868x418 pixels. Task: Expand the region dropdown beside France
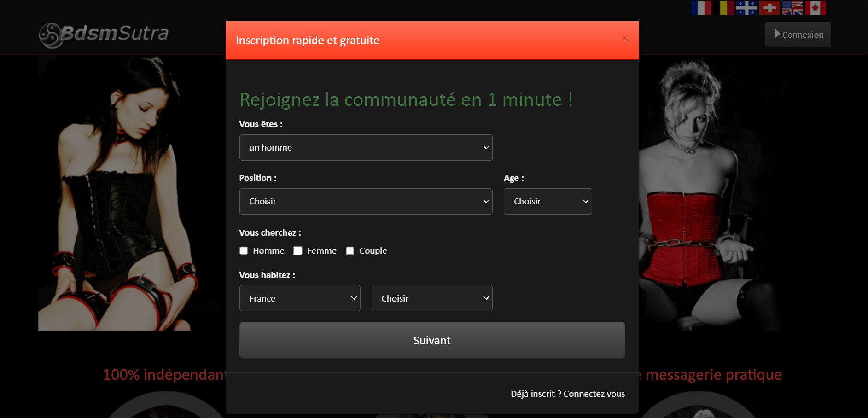pyautogui.click(x=432, y=298)
